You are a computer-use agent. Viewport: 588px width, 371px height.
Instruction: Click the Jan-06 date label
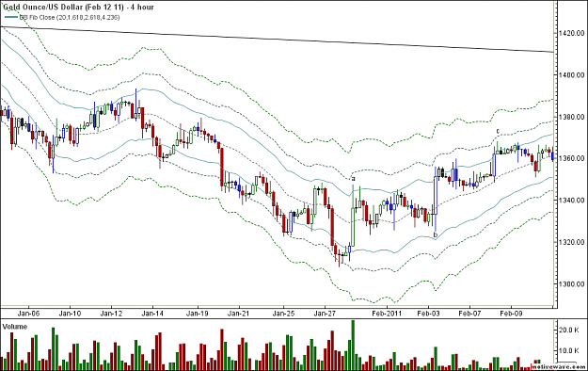28,314
